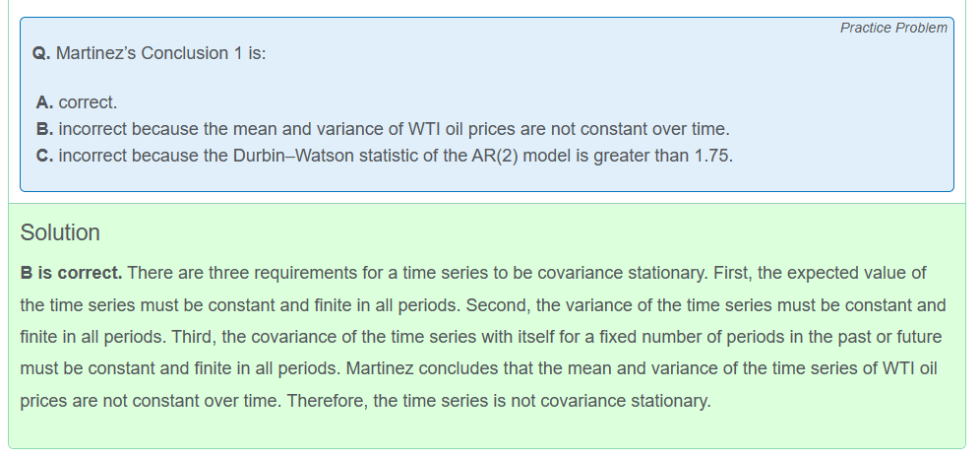Click the "Solution" heading
The width and height of the screenshot is (980, 457).
60,232
